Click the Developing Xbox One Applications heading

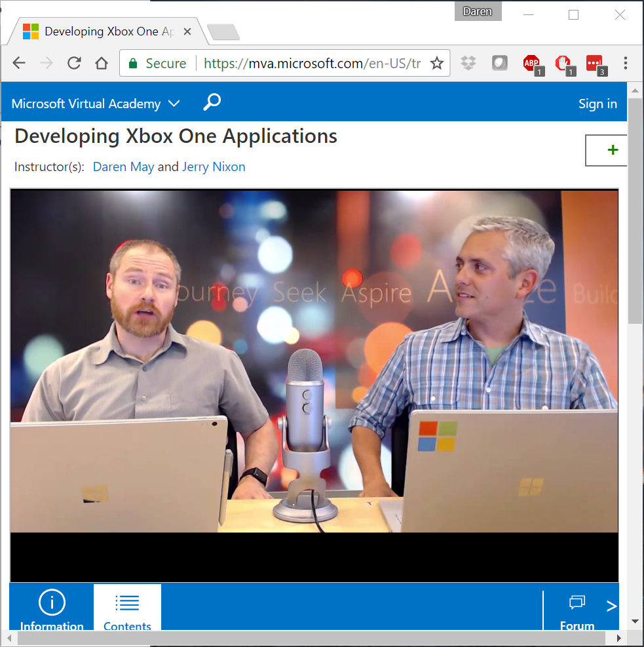[176, 136]
